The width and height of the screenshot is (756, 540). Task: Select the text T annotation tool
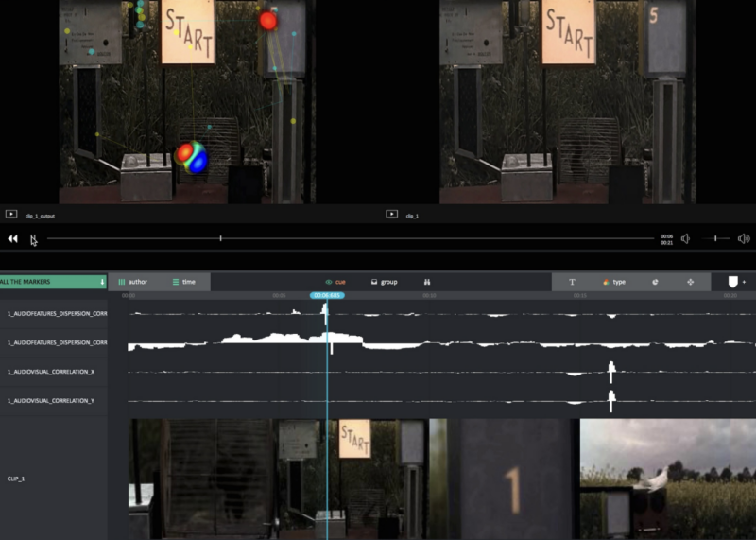(572, 282)
